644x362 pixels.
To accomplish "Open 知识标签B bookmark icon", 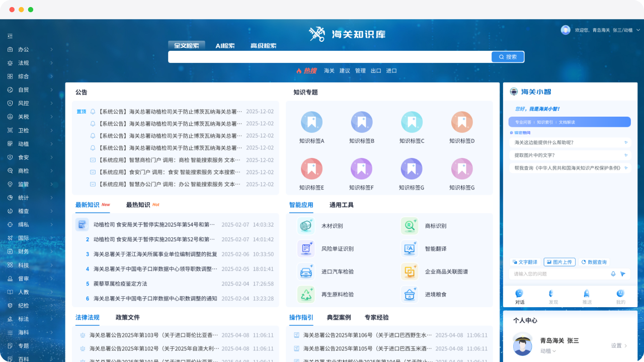I will [362, 122].
